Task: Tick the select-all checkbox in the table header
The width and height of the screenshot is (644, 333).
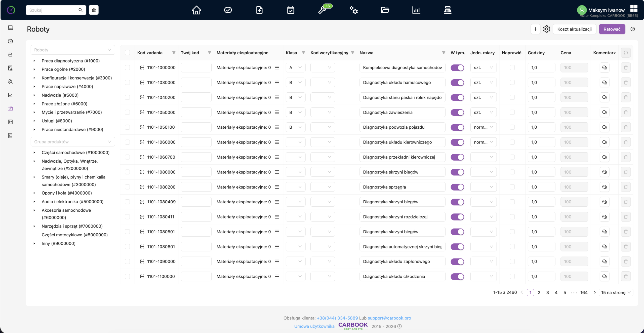Action: click(x=128, y=53)
